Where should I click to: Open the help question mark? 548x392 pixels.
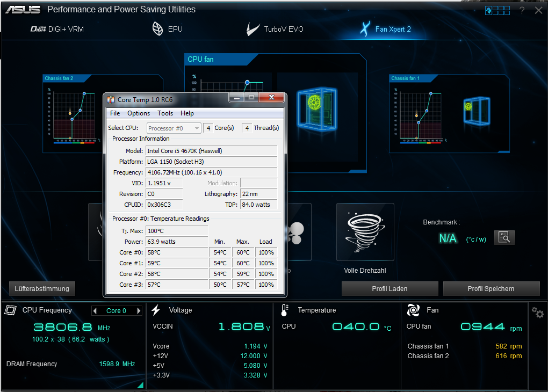click(522, 11)
